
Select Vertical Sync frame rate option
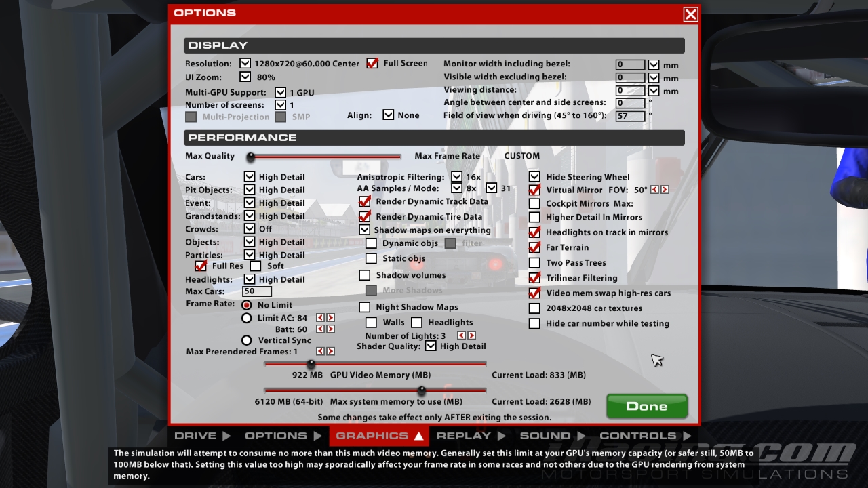(247, 340)
